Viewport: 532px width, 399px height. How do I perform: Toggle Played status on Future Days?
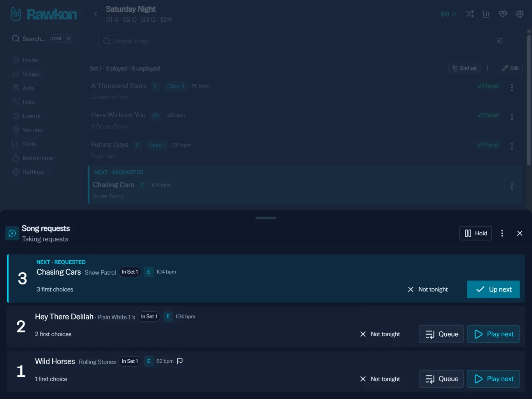pos(488,145)
